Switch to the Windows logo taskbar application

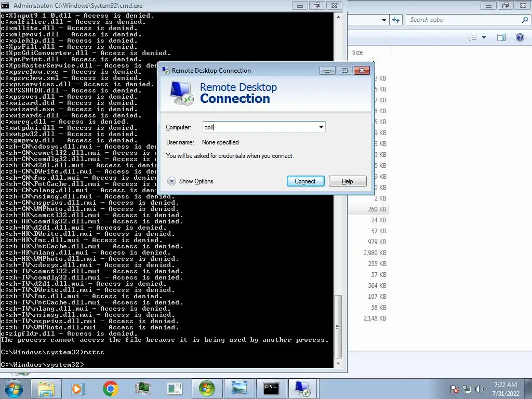click(207, 389)
